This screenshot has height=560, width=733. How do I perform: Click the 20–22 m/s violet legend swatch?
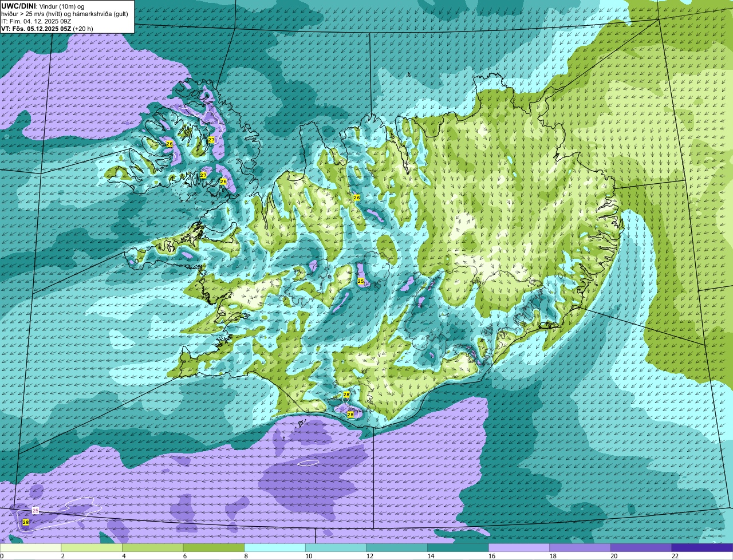coord(641,547)
